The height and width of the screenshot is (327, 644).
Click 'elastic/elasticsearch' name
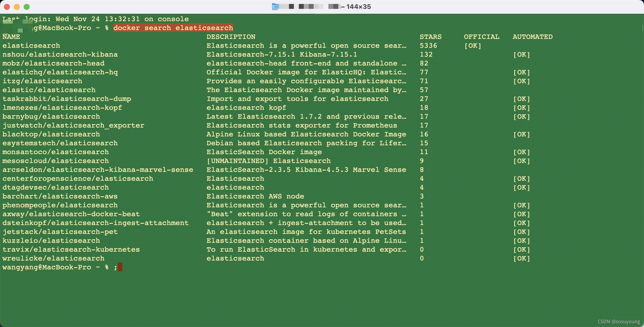coord(49,90)
